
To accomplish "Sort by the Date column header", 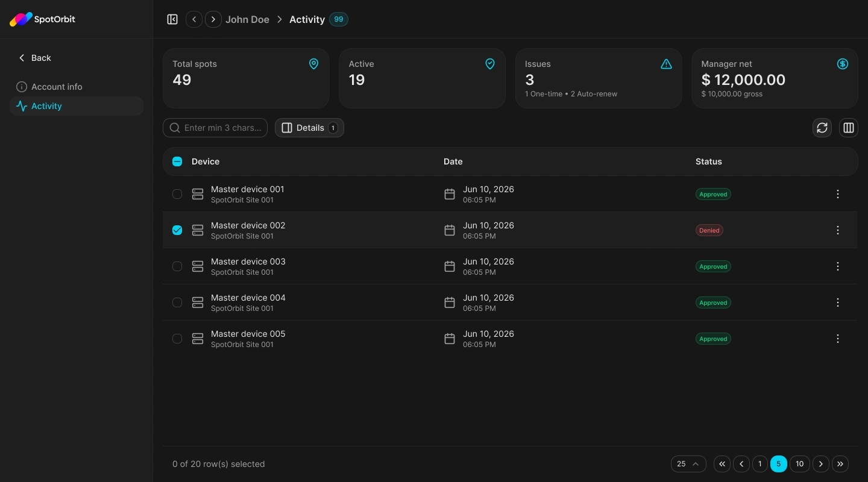I will [x=453, y=161].
